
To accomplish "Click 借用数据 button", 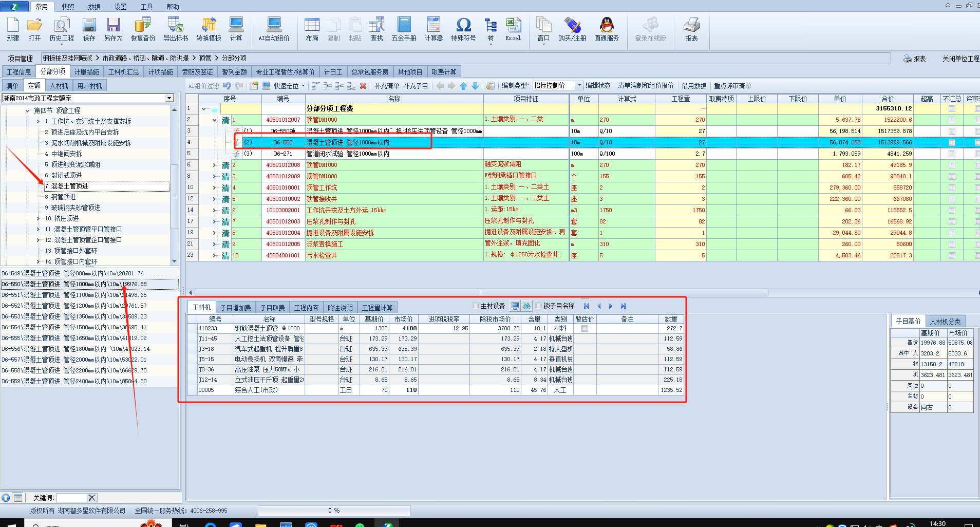I will [694, 86].
